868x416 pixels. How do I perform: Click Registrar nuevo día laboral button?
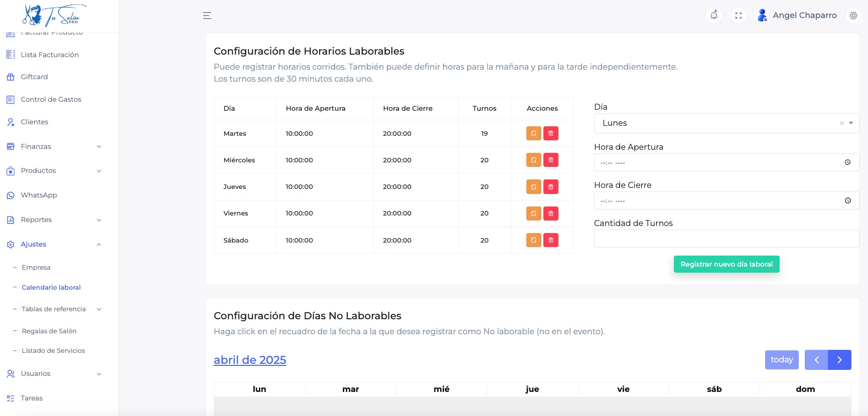(x=726, y=264)
